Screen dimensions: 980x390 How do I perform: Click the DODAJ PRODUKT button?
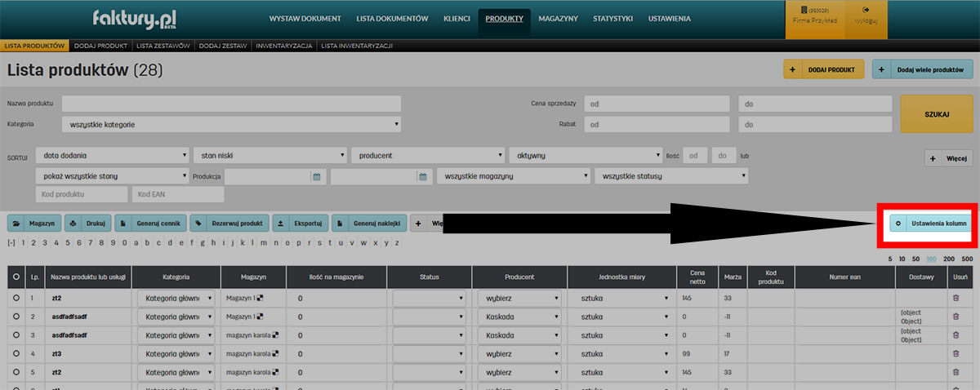coord(822,70)
